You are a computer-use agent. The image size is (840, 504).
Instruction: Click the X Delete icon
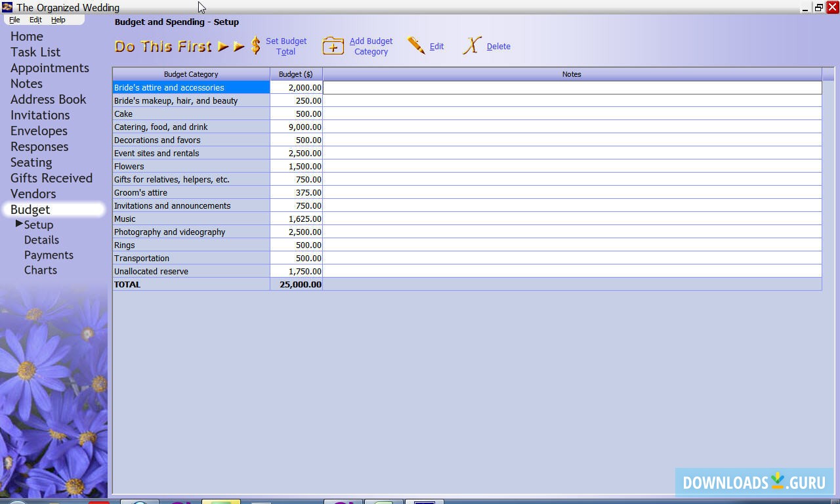[x=472, y=46]
